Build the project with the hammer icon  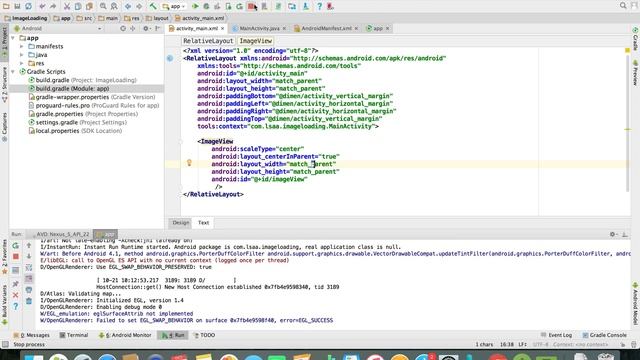pos(153,6)
